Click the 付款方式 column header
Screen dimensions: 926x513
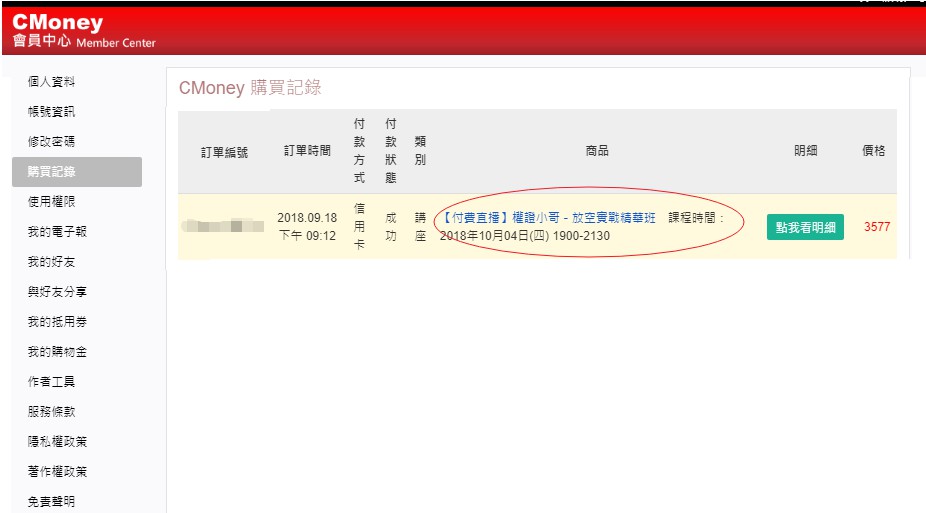coord(359,151)
